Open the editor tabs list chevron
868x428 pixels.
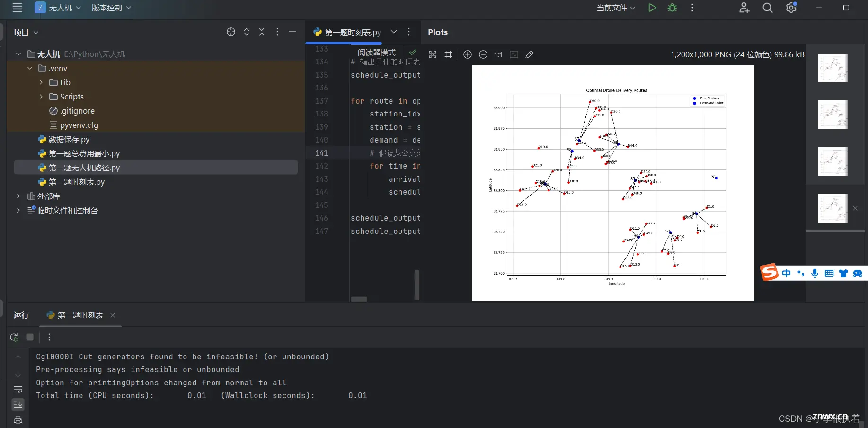(x=394, y=32)
